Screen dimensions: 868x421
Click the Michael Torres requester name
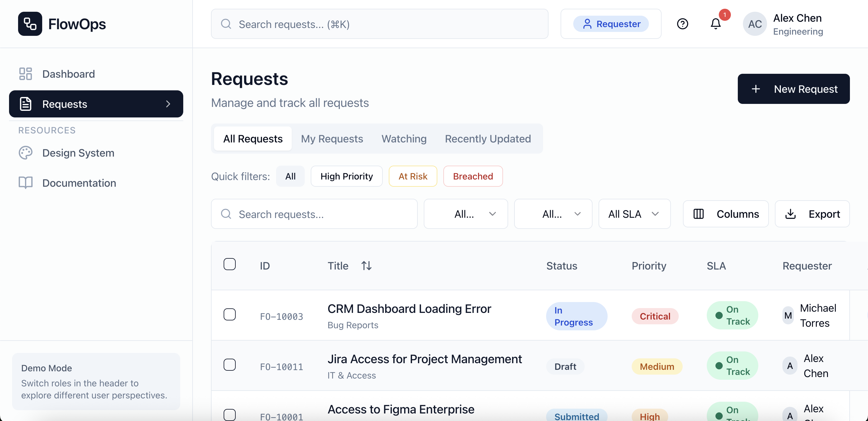coord(818,315)
